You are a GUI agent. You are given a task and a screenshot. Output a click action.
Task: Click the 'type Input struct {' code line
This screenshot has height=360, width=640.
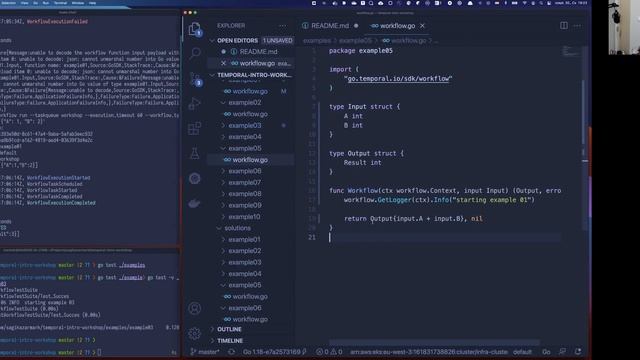click(x=364, y=107)
